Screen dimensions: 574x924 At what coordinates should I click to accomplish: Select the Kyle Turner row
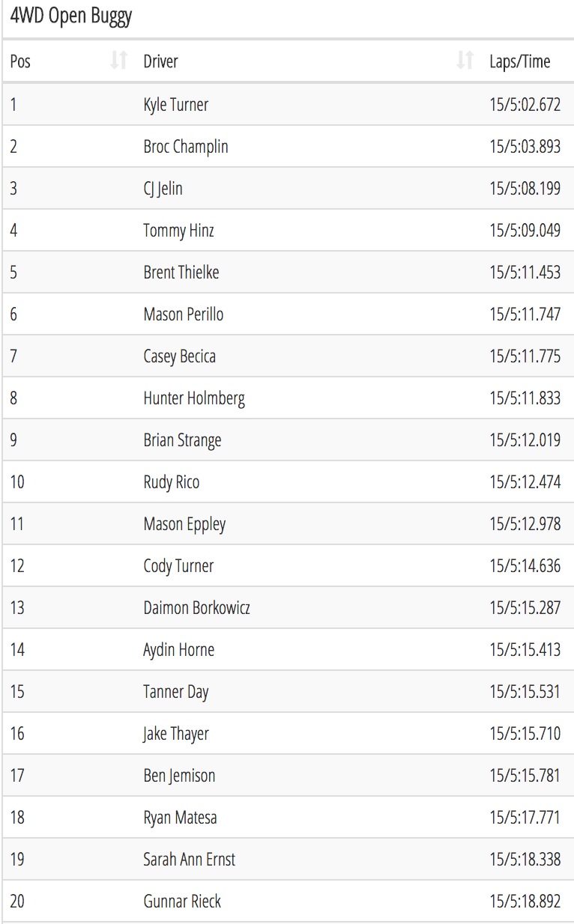coord(288,104)
